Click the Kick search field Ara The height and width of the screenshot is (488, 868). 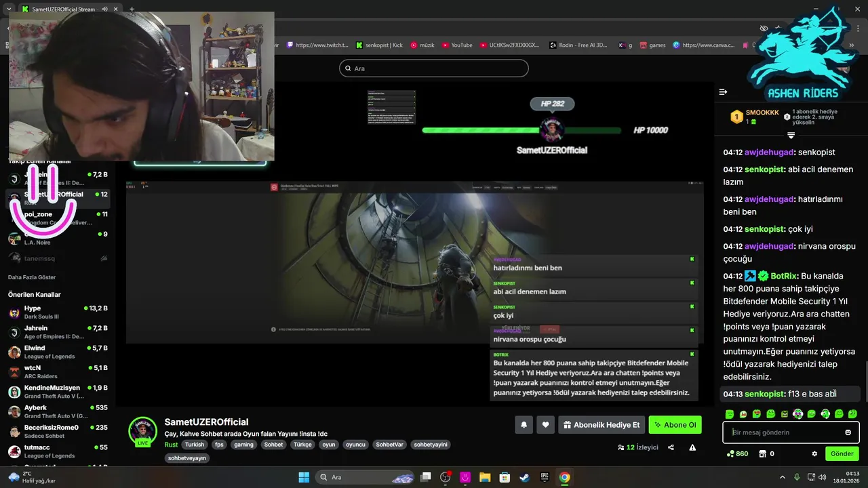[433, 68]
